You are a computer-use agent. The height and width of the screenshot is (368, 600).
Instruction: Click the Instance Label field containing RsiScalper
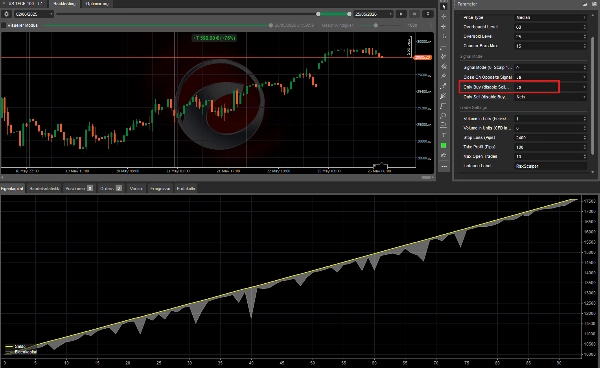550,166
